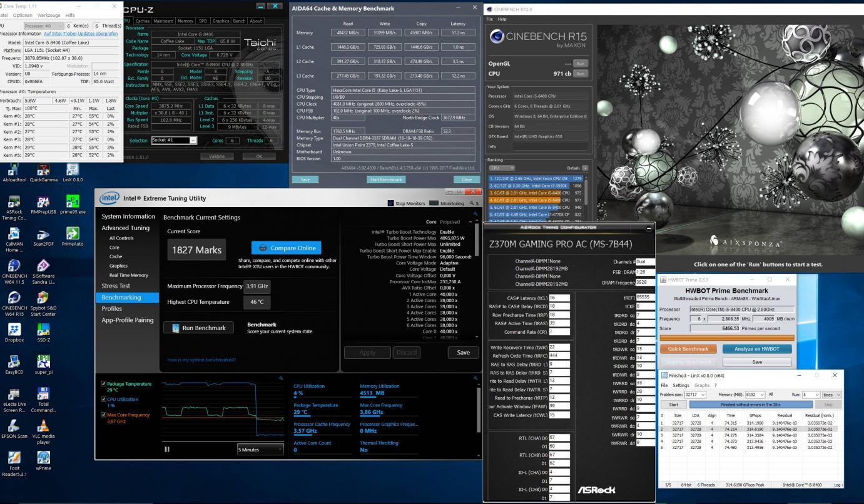Viewport: 864px width, 504px height.
Task: Launch Total Commander desktop shortcut
Action: coord(44,400)
